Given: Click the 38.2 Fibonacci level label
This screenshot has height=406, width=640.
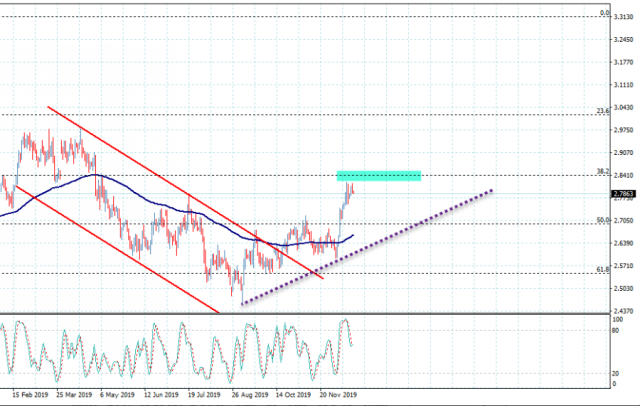Looking at the screenshot, I should (x=603, y=172).
